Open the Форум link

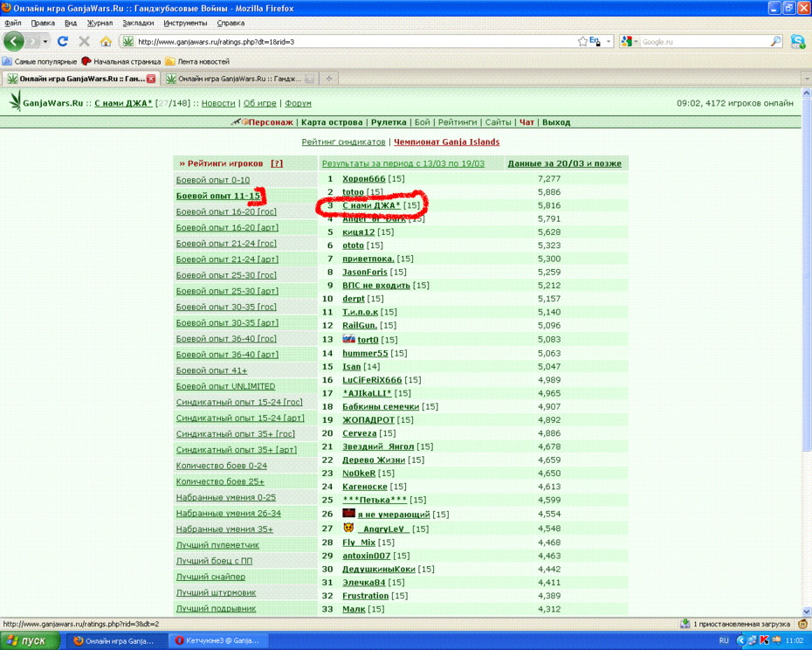(x=298, y=103)
